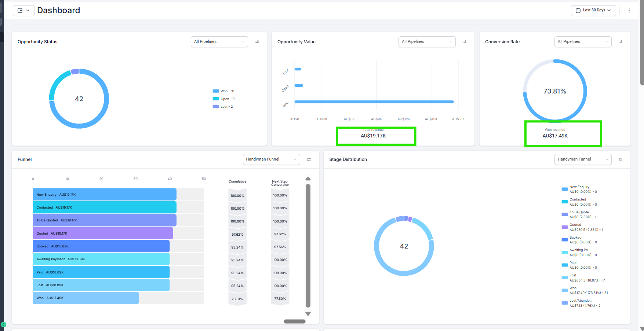Select the Awaiting Payment funnel bar
Viewport: 644px width, 331px height.
(x=101, y=259)
